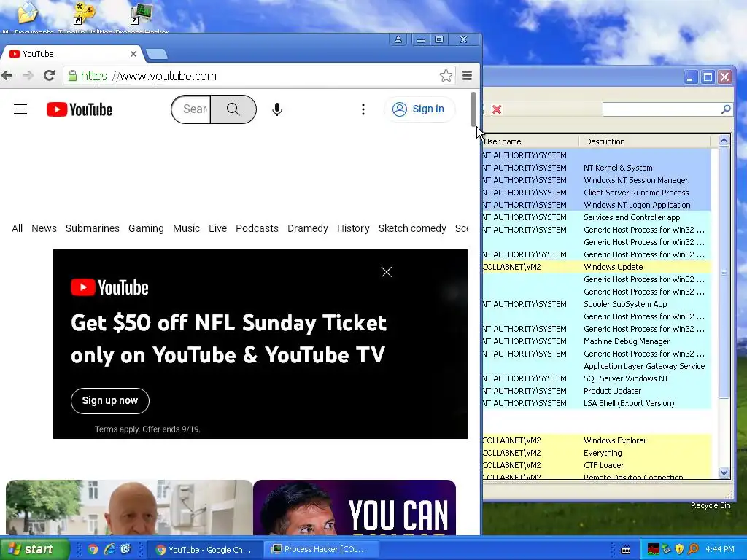This screenshot has height=560, width=747.
Task: Click Chrome forward arrow
Action: (x=28, y=75)
